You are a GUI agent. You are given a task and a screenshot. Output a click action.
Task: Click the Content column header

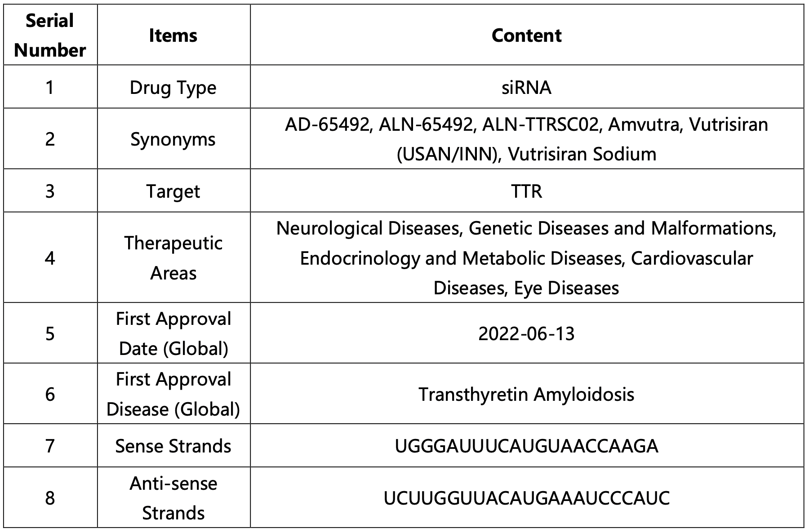pos(526,35)
